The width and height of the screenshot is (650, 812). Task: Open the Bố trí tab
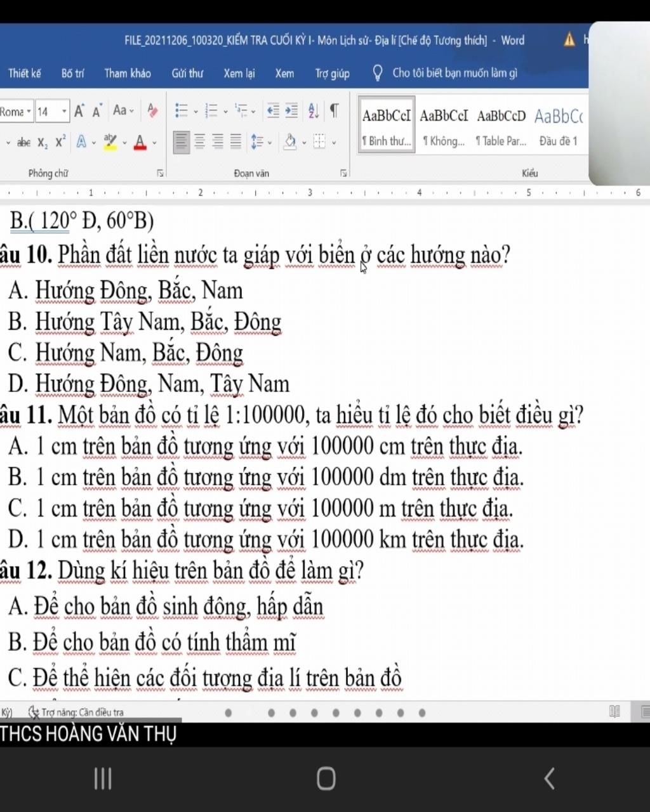click(x=72, y=74)
